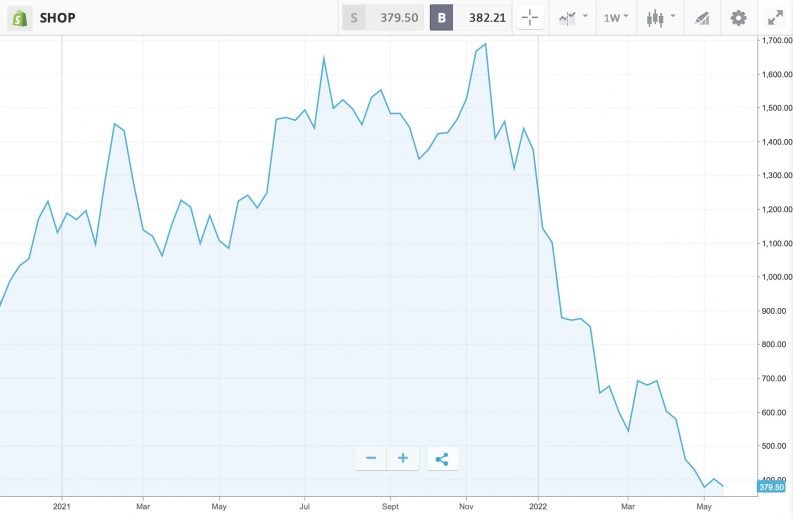Click the Jul marker on time axis
The width and height of the screenshot is (793, 518).
pos(305,507)
